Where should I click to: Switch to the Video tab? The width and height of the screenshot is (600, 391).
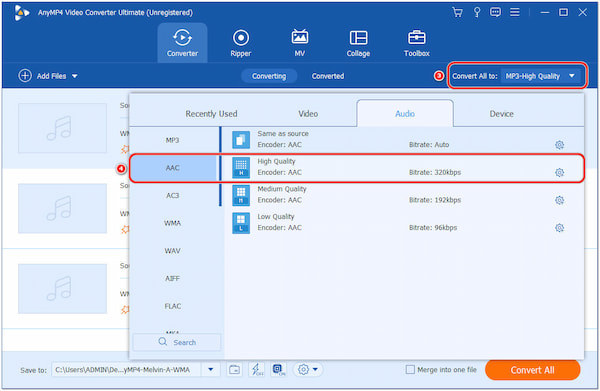(308, 114)
